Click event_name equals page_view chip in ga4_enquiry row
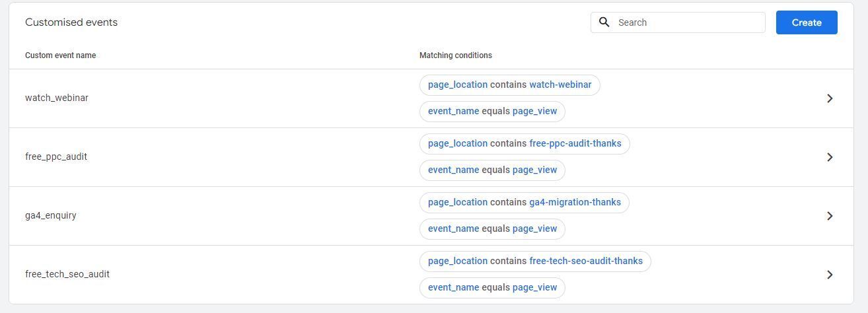 492,228
